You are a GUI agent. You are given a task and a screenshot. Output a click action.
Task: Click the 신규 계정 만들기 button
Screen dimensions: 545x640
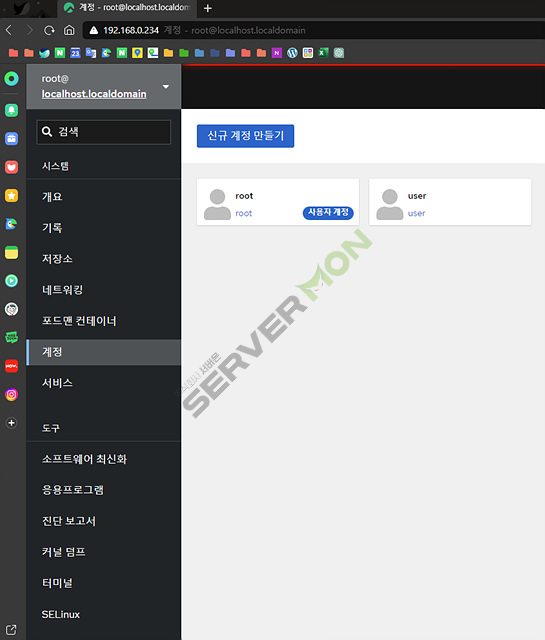coord(245,136)
